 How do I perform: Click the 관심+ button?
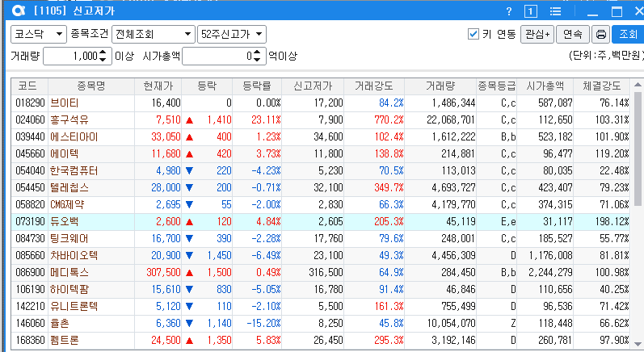pos(537,34)
